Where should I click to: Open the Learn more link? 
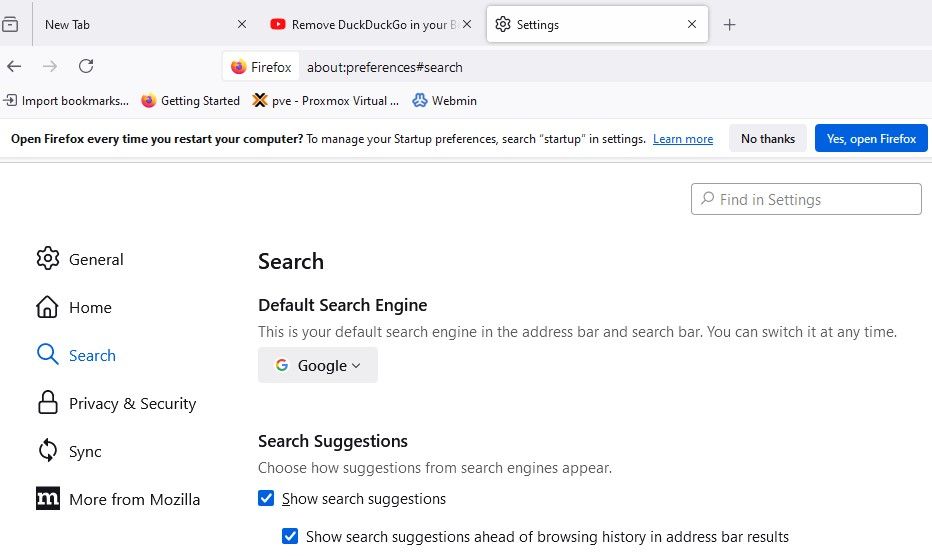point(683,139)
